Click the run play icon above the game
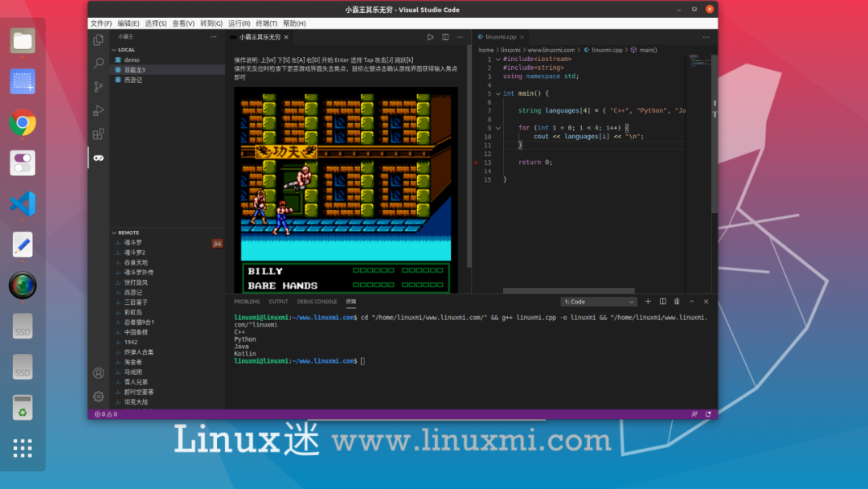The height and width of the screenshot is (489, 868). coord(430,37)
